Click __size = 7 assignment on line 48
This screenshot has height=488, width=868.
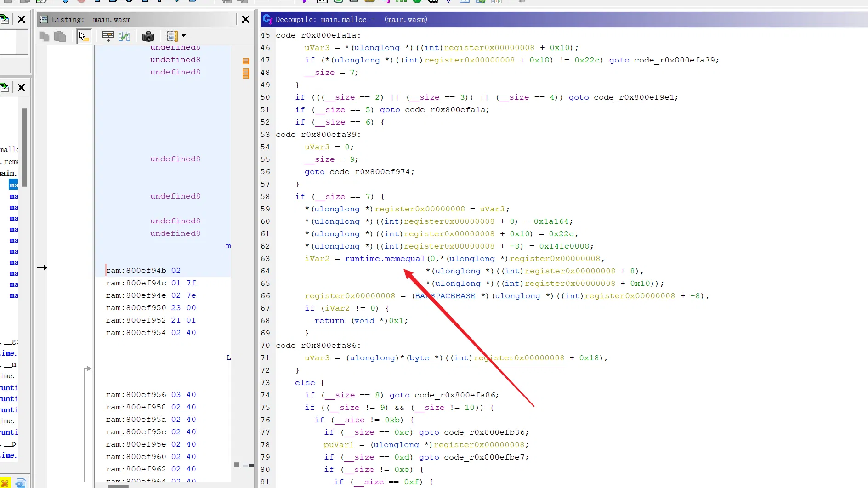coord(331,73)
